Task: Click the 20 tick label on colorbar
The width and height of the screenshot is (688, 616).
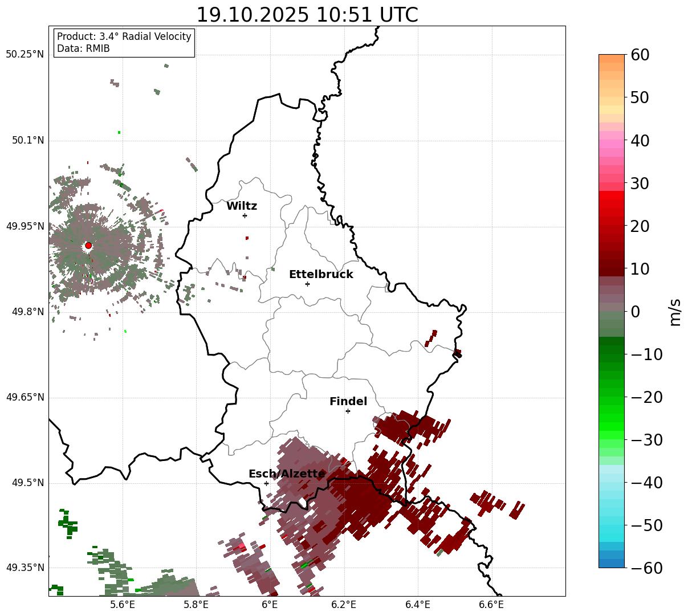Action: [640, 226]
